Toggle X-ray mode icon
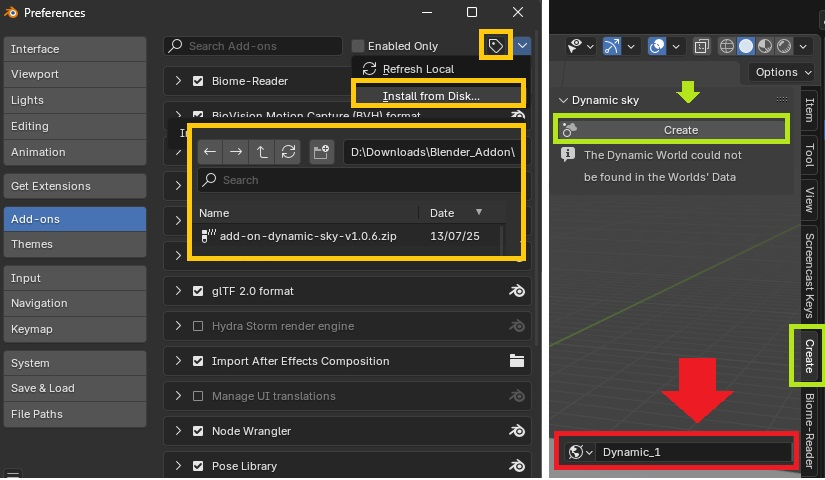The height and width of the screenshot is (480, 825). 701,46
